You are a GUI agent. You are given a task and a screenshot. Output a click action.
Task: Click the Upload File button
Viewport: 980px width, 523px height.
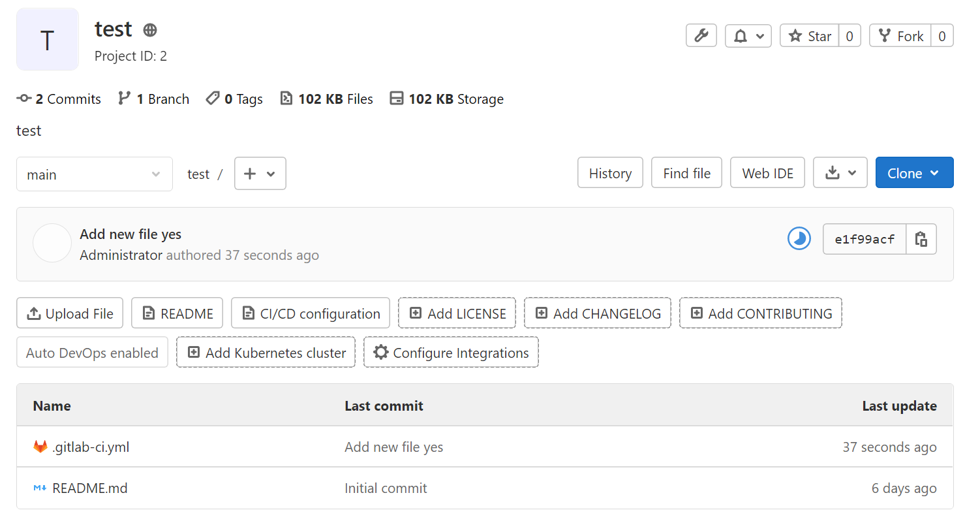(x=69, y=313)
